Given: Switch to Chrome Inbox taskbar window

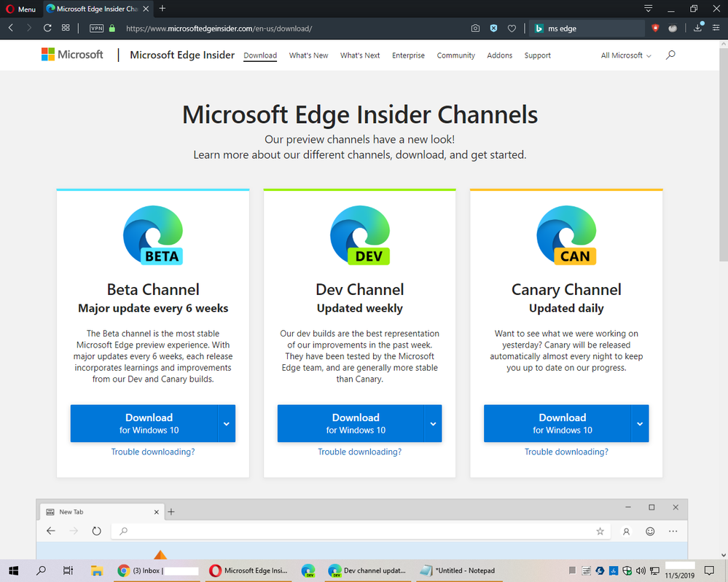Looking at the screenshot, I should coord(158,570).
